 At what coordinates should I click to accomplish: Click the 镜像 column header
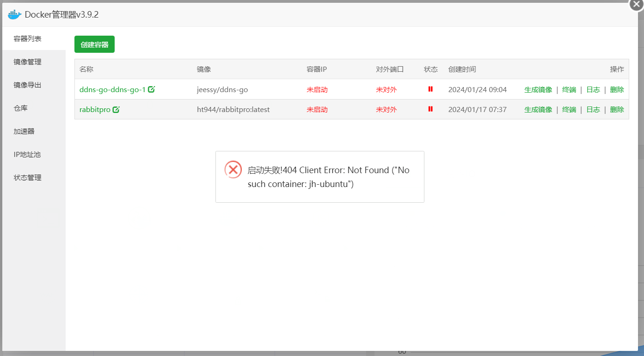click(x=204, y=69)
